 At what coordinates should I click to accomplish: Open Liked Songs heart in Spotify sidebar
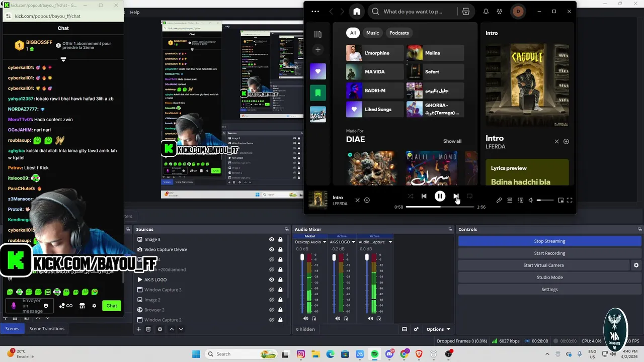[318, 71]
